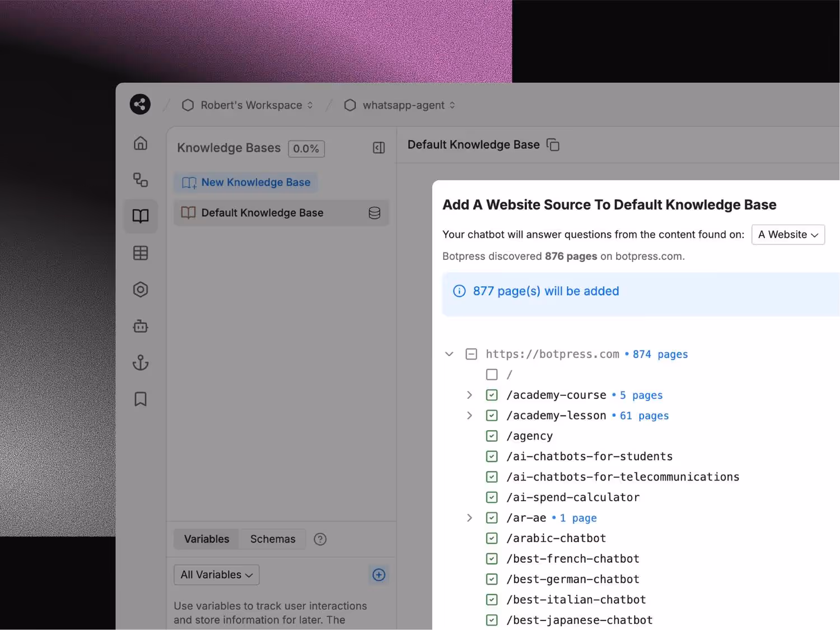This screenshot has height=630, width=840.
Task: Uncheck the /agency checkbox
Action: click(x=492, y=436)
